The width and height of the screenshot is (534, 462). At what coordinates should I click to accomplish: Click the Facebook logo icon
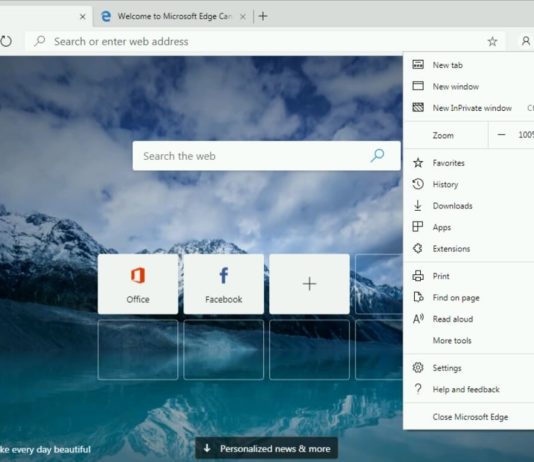click(223, 275)
